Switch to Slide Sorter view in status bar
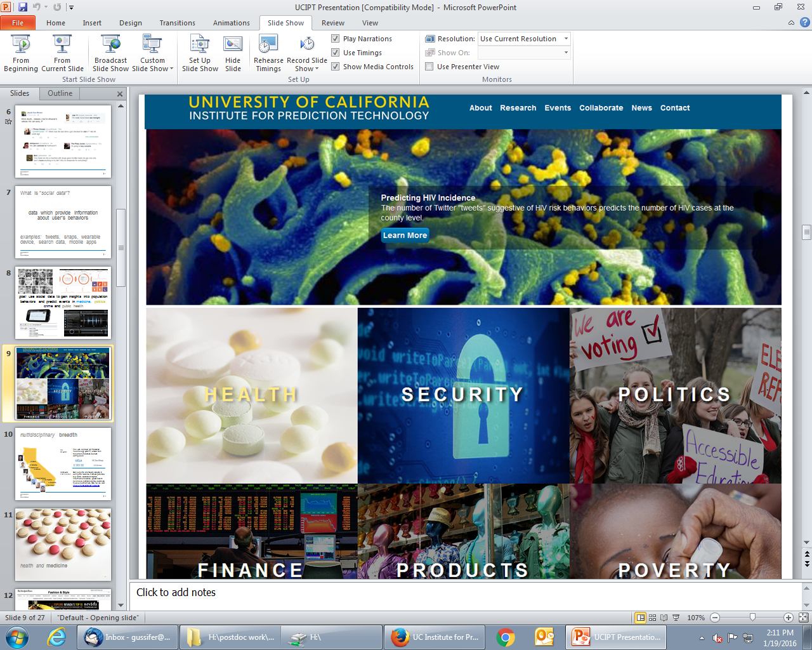Image resolution: width=812 pixels, height=650 pixels. pos(653,618)
